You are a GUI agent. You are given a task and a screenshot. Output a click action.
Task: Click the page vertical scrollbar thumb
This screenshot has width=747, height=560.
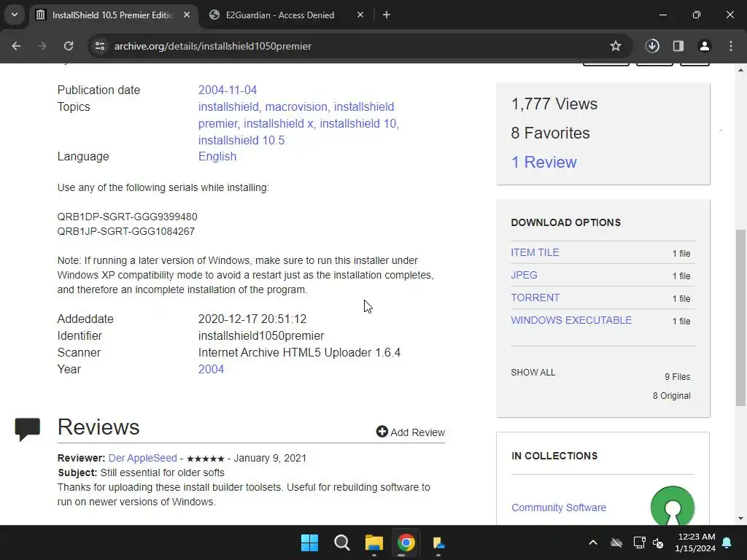(x=740, y=318)
